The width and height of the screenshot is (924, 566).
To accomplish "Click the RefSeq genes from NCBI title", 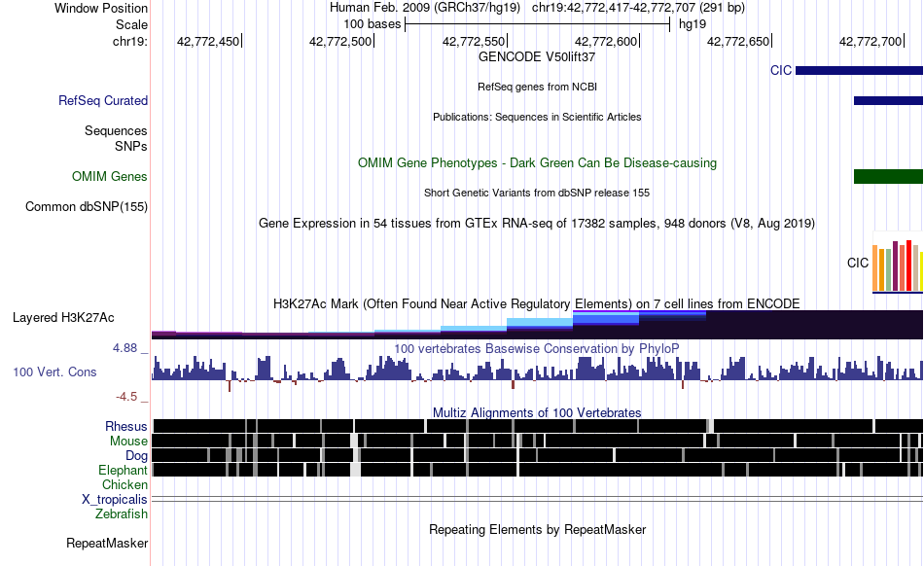I will [x=537, y=88].
